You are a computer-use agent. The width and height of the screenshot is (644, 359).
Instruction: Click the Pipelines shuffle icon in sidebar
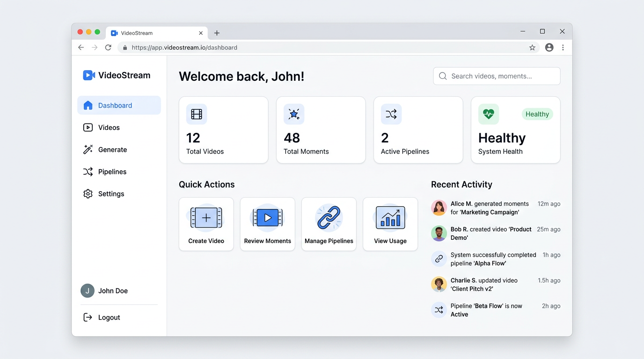88,172
